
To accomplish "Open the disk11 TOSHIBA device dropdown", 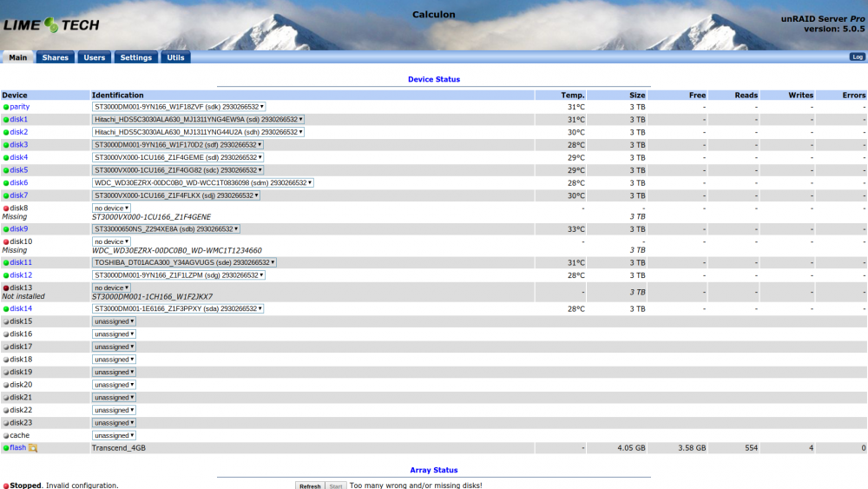I will (x=184, y=262).
